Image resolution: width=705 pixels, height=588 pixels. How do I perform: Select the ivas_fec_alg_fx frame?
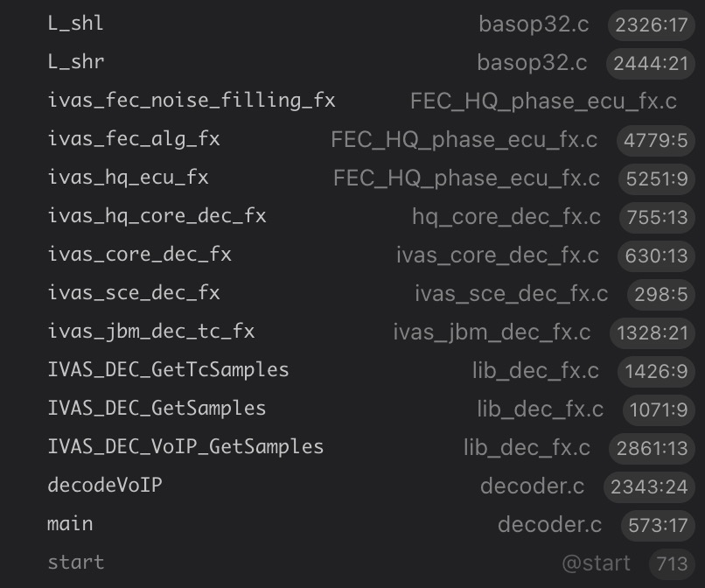tap(133, 139)
